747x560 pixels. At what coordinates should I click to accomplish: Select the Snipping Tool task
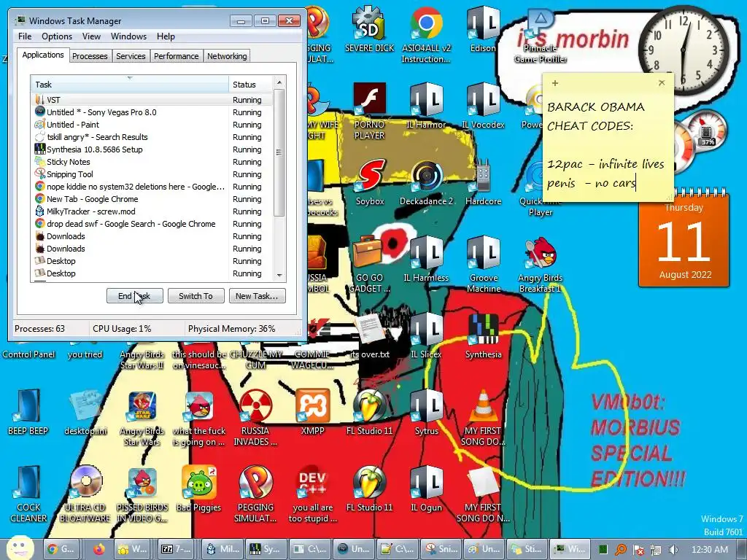(x=153, y=174)
